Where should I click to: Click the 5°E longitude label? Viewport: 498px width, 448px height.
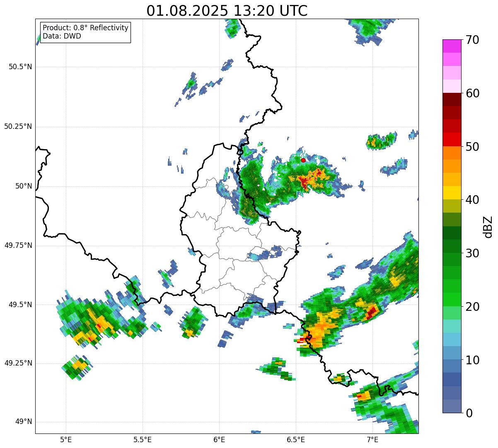[x=66, y=440]
